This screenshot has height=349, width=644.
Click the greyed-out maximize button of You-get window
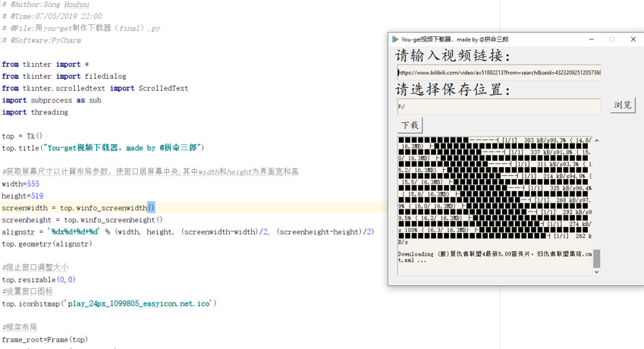612,39
